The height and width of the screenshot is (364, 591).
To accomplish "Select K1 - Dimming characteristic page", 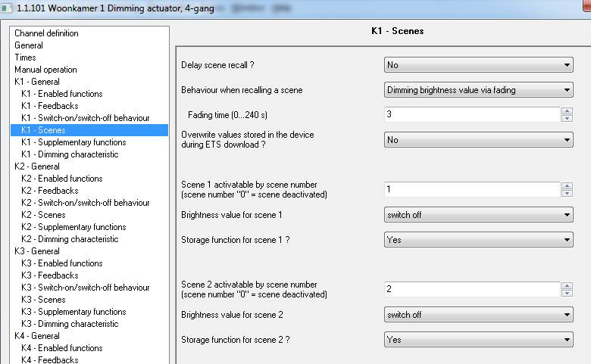I will tap(70, 154).
